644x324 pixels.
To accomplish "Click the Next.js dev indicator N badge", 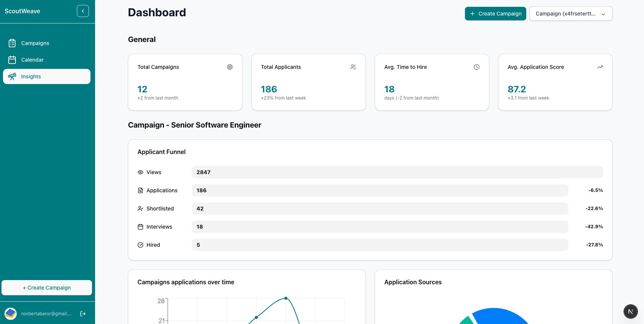I will click(x=631, y=312).
